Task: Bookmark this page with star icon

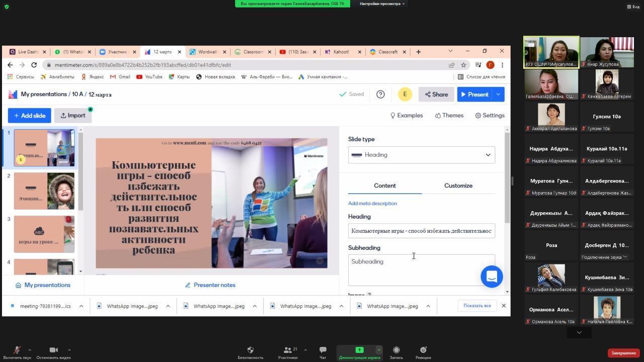Action: (463, 65)
